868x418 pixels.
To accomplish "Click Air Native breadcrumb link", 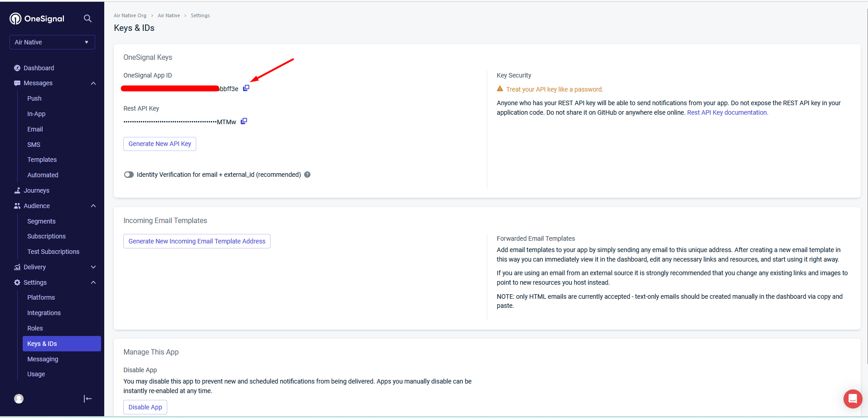I will click(x=169, y=15).
